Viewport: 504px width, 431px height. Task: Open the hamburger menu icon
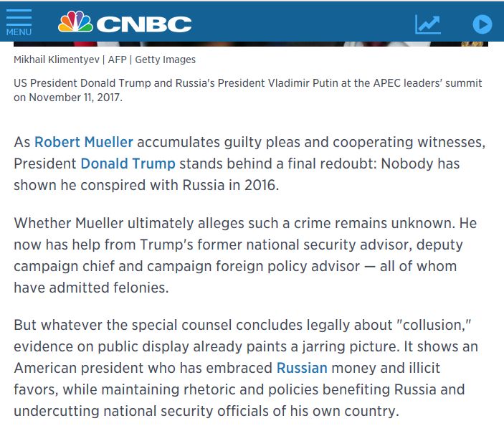(x=19, y=18)
